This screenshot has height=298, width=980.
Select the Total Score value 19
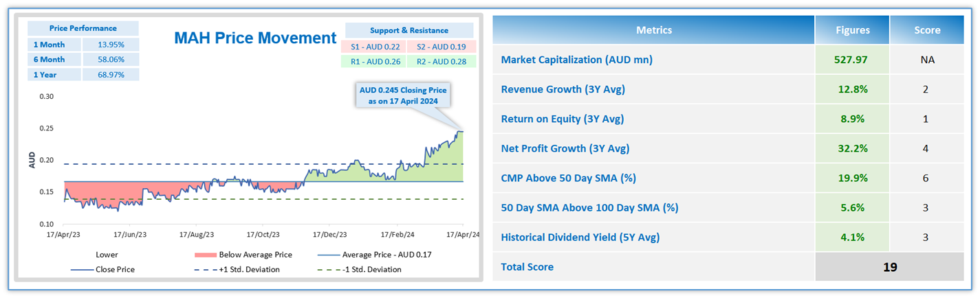pos(890,266)
